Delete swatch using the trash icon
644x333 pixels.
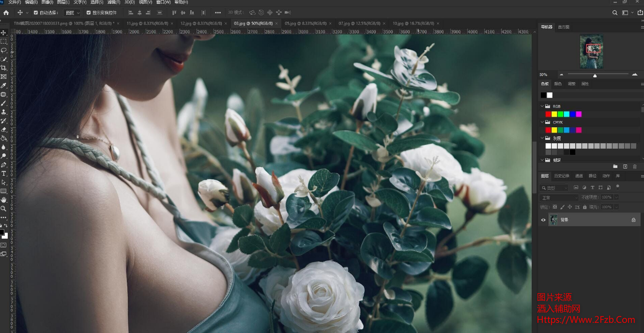pos(635,166)
